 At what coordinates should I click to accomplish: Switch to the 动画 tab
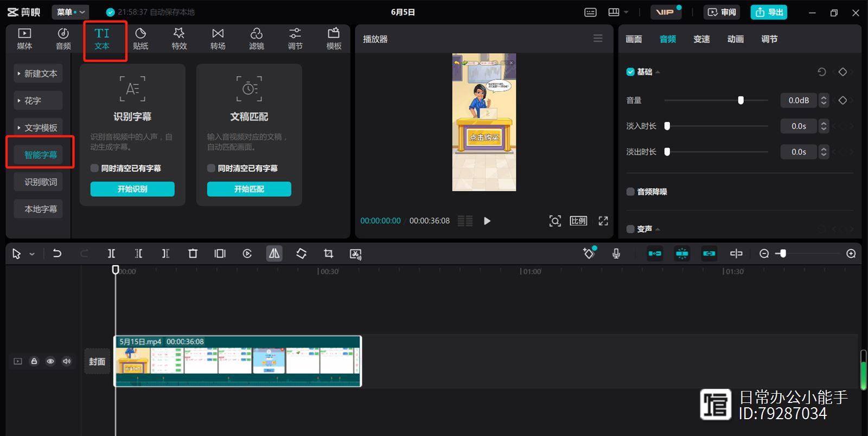735,39
